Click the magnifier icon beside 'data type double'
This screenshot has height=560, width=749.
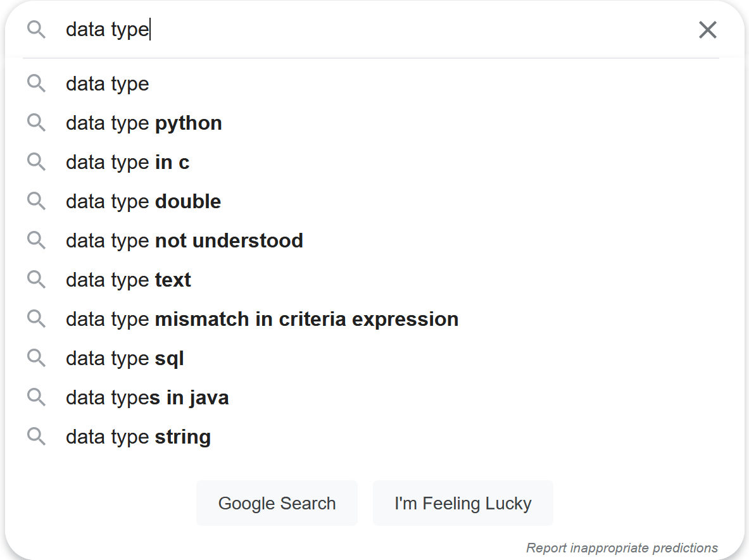(x=36, y=201)
